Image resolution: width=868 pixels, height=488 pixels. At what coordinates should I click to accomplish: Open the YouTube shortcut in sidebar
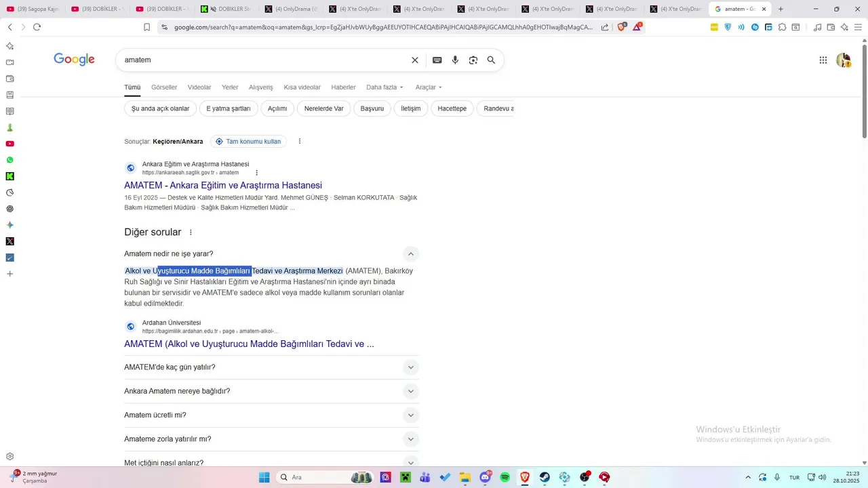pos(9,144)
